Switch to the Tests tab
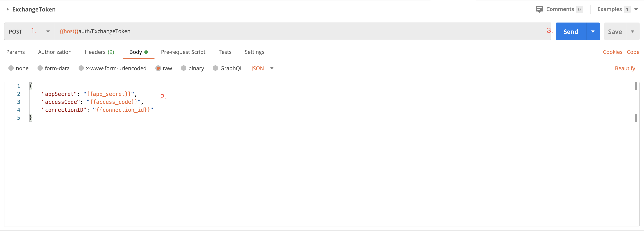 225,52
